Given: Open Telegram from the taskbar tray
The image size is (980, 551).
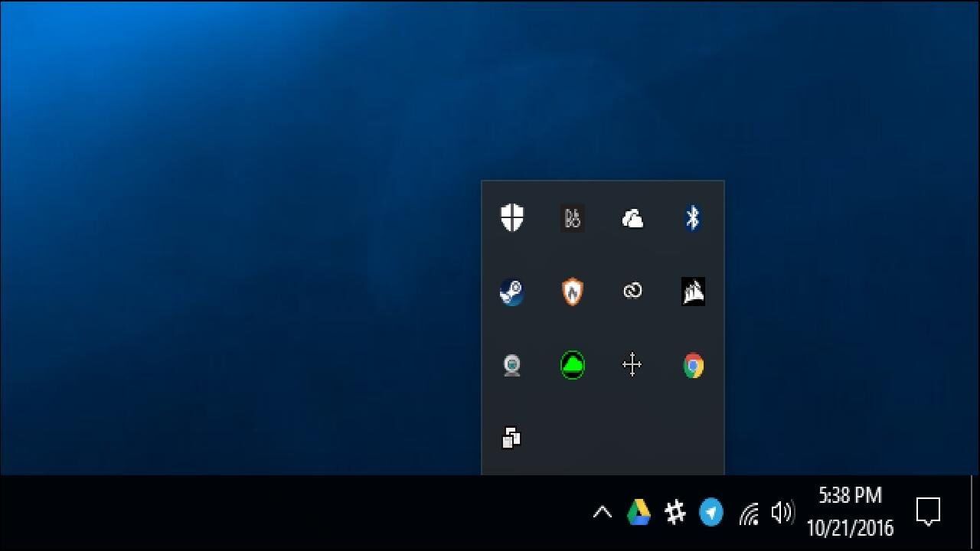Looking at the screenshot, I should click(x=711, y=512).
